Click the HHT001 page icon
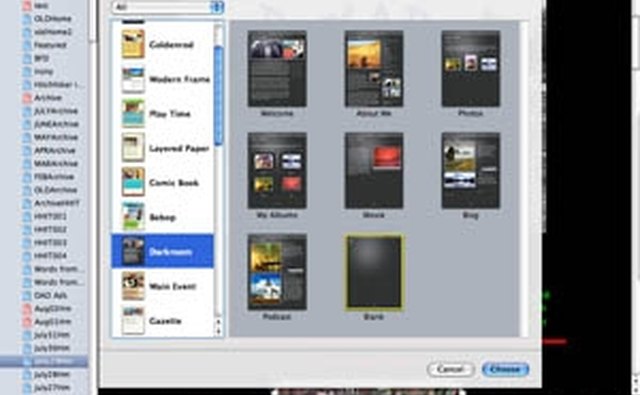 coord(27,216)
